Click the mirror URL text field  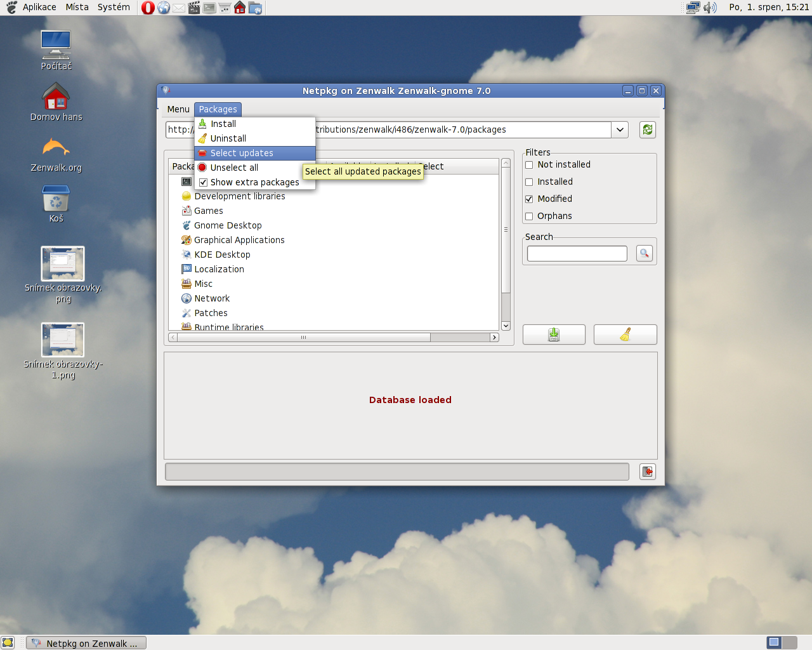[388, 129]
